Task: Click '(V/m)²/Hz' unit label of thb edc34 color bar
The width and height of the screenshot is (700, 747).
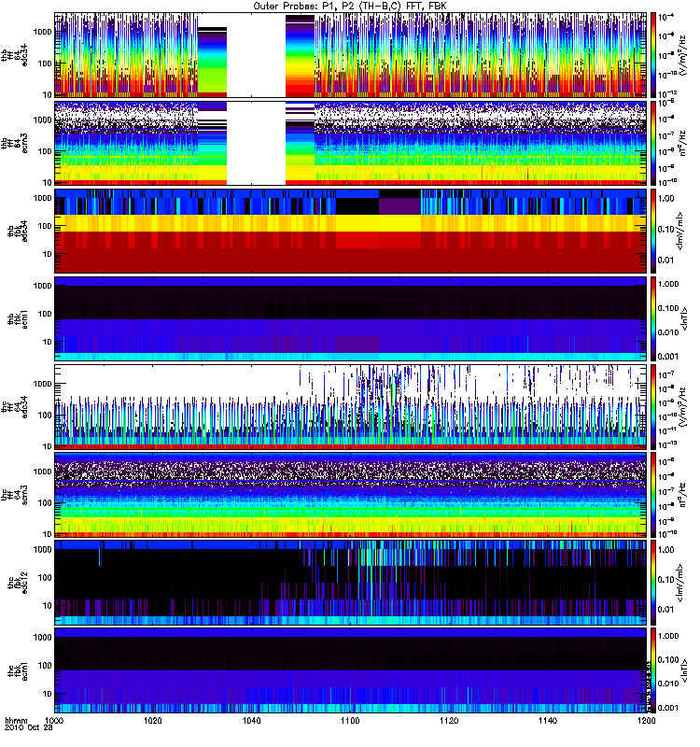Action: 684,55
